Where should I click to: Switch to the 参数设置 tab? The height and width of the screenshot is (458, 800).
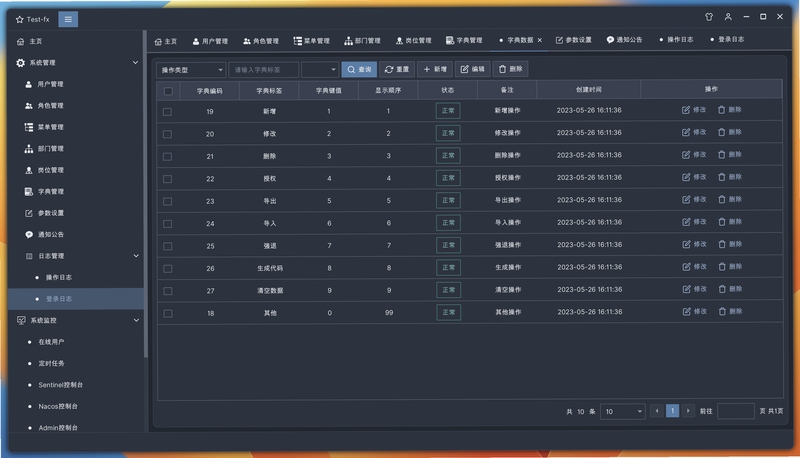(x=573, y=40)
